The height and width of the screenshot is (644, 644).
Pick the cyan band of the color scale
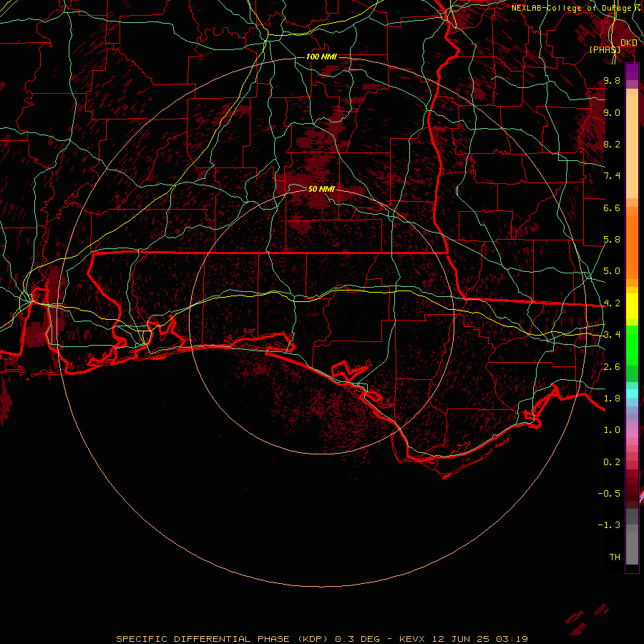point(632,394)
